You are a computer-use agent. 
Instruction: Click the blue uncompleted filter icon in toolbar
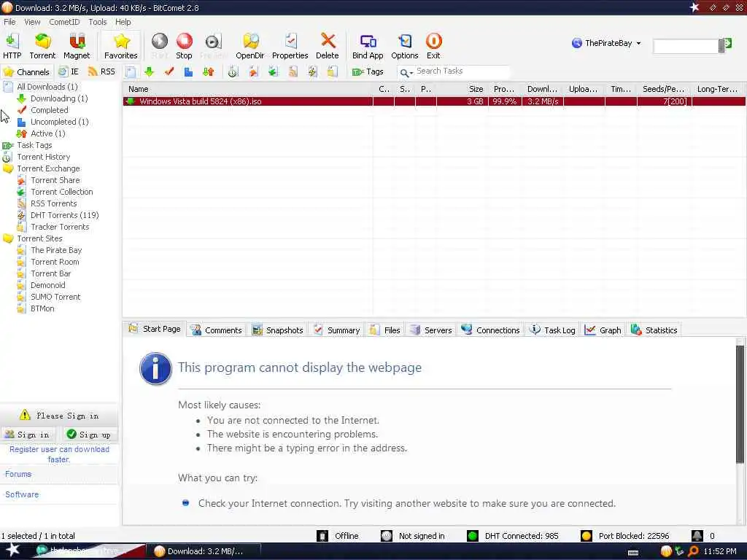tap(189, 72)
